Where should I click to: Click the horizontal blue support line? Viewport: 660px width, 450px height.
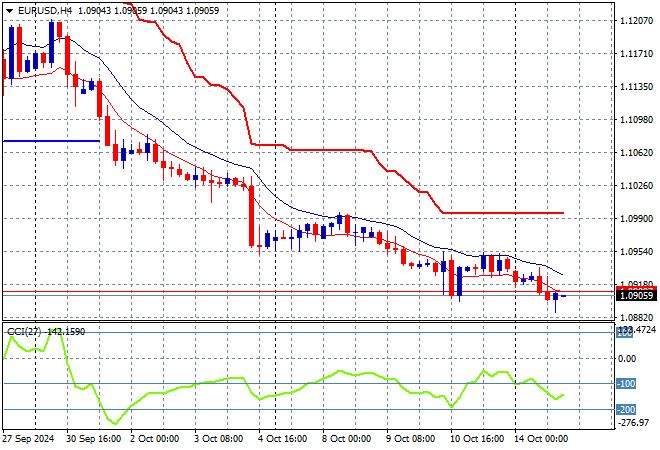click(50, 141)
